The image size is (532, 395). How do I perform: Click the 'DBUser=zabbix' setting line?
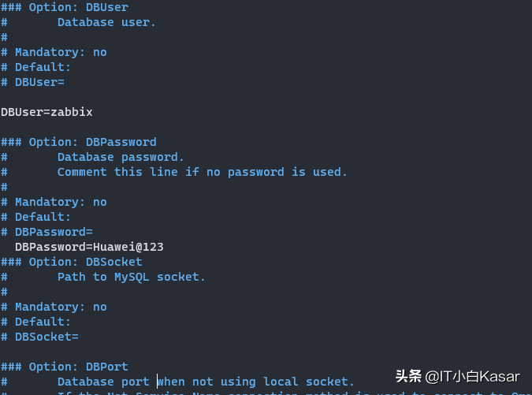click(x=47, y=112)
